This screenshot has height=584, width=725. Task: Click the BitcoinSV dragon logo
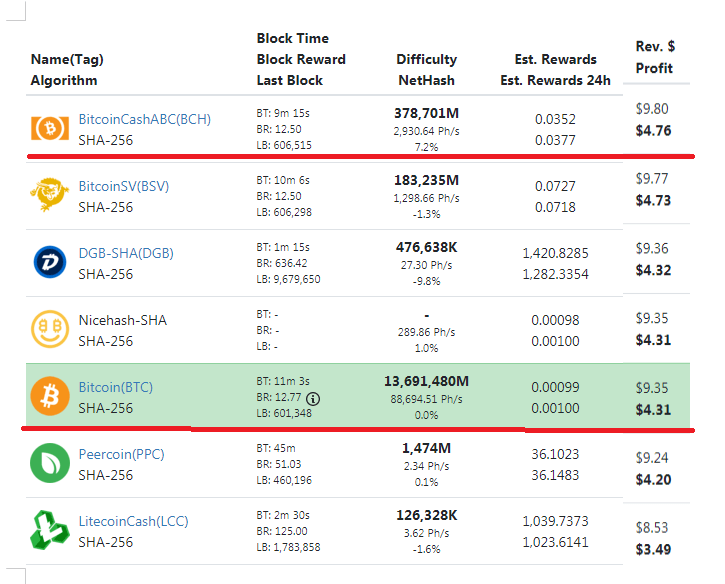click(x=48, y=196)
